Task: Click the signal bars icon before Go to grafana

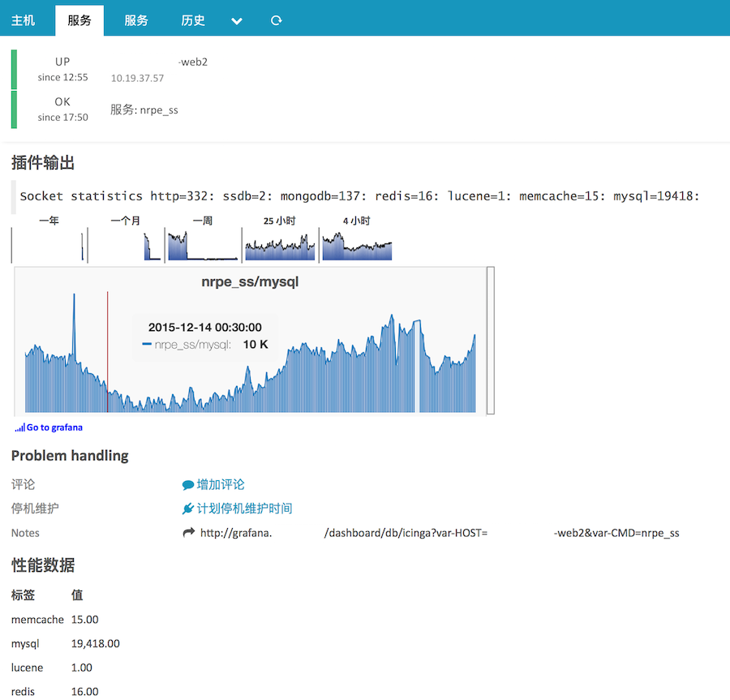Action: (19, 427)
